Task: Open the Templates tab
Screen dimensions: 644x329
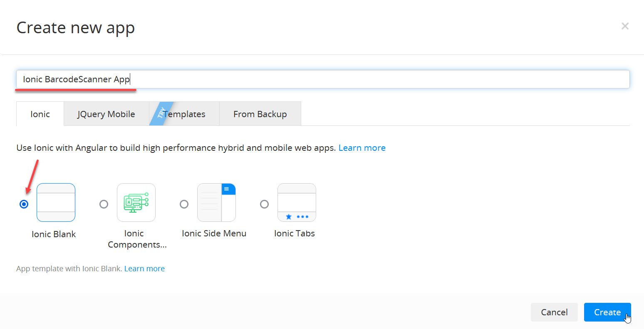Action: coord(184,114)
